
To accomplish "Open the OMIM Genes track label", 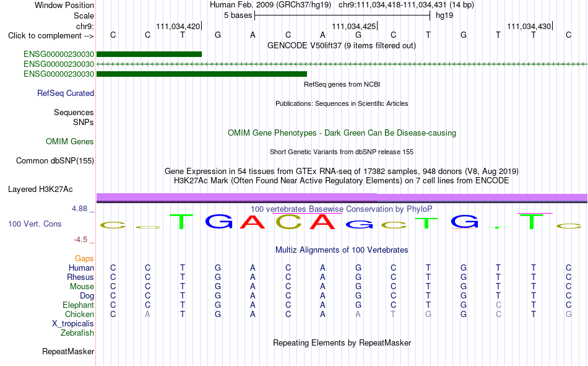I will click(70, 142).
